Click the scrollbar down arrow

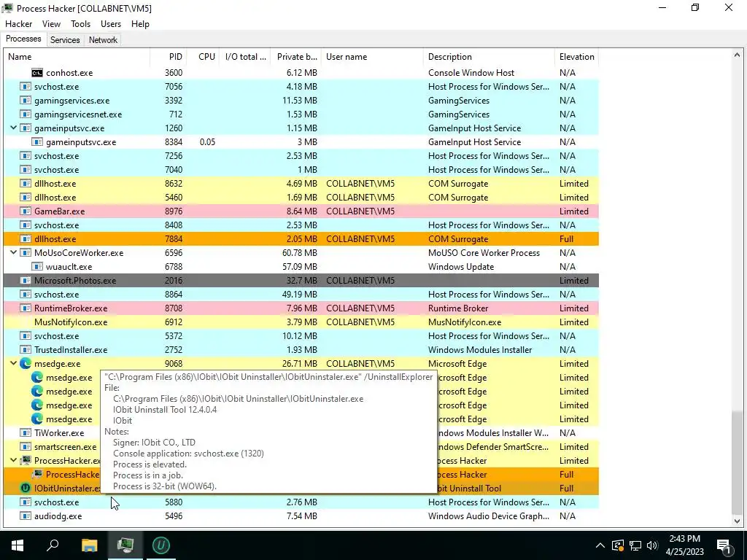[x=737, y=521]
